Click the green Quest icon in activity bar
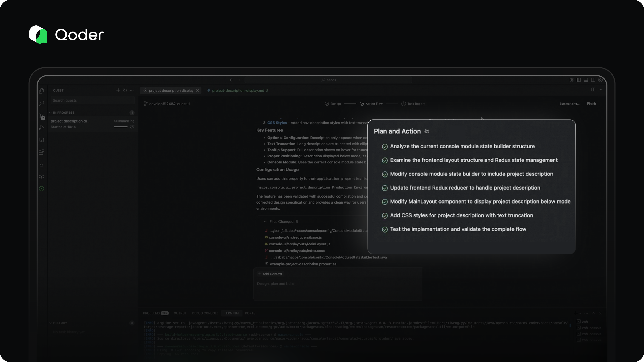 [41, 189]
